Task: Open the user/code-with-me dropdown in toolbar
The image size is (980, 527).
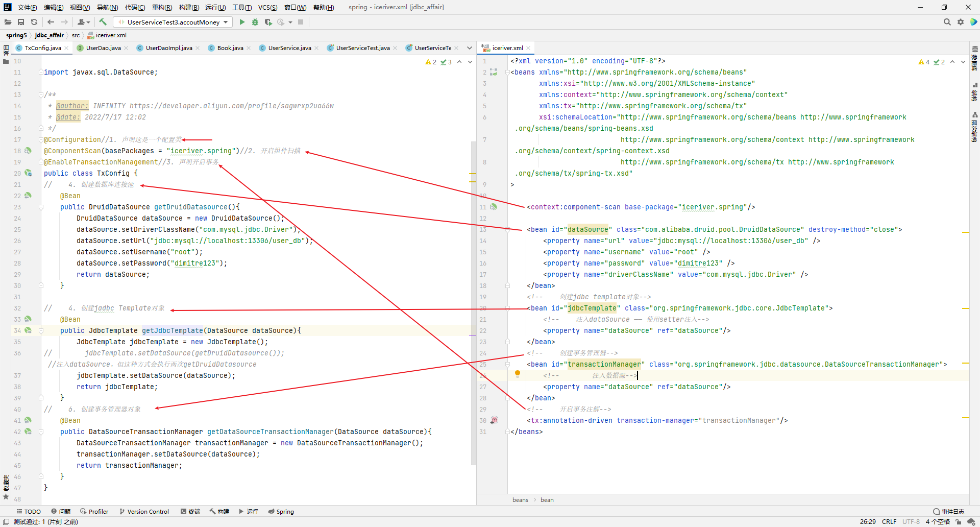Action: coord(84,22)
